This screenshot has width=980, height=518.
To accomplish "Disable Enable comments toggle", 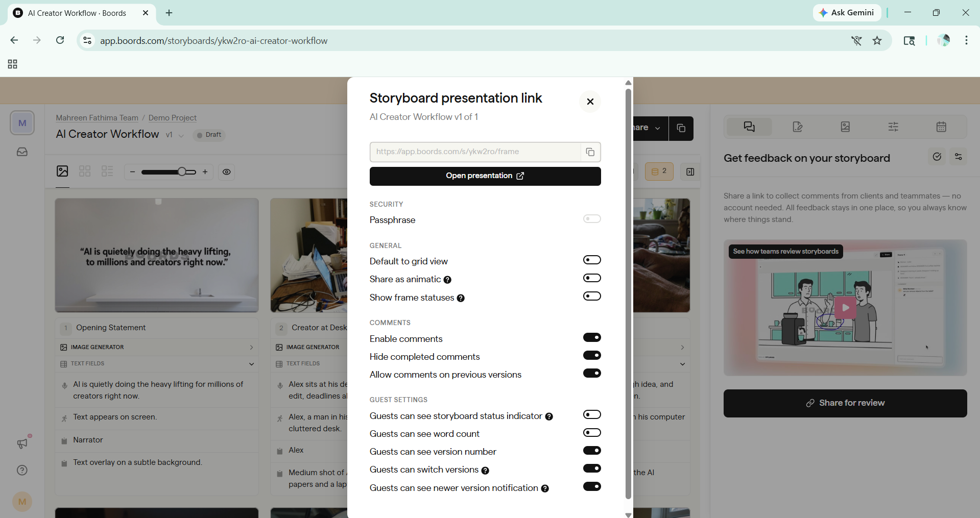I will click(592, 337).
